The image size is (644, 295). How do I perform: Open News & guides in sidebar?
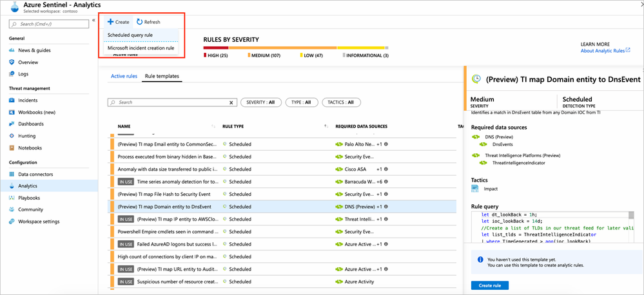tap(35, 50)
